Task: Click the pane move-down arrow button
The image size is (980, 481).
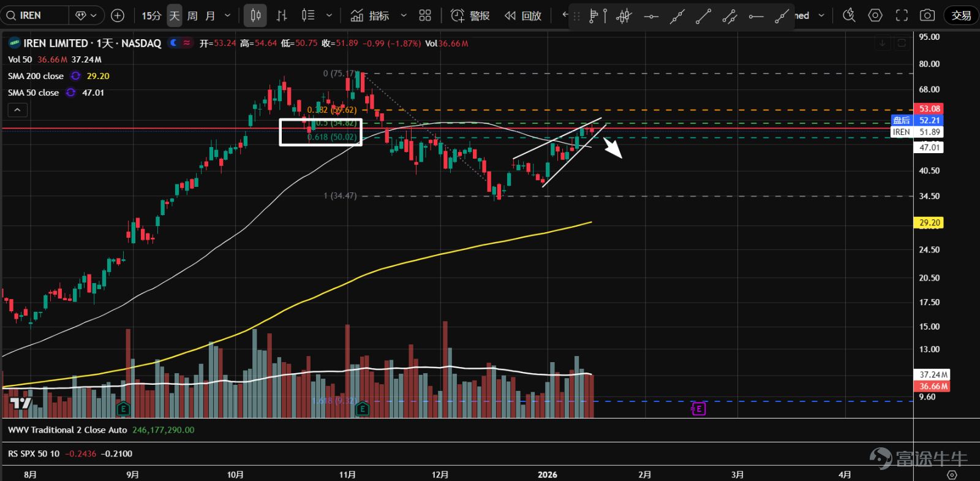Action: coord(883,43)
